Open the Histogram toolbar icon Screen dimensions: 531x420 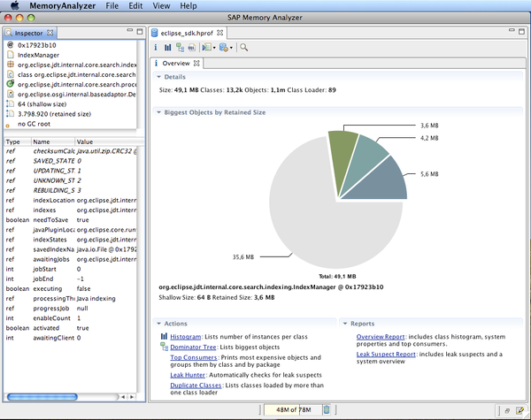[x=168, y=47]
